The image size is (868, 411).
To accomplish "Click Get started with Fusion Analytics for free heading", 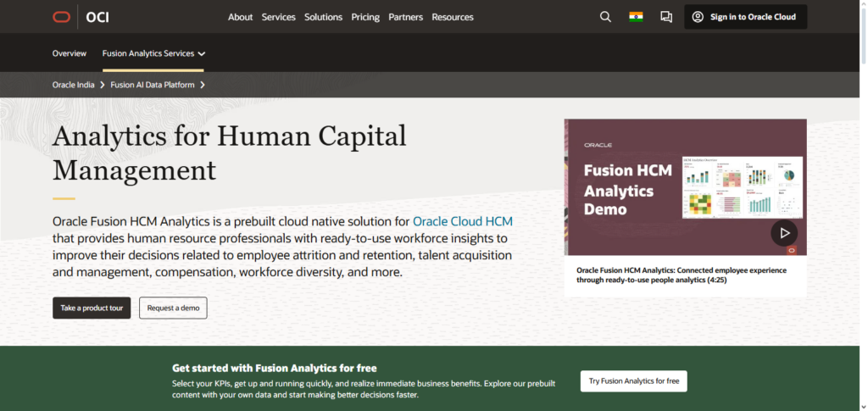I will 275,368.
